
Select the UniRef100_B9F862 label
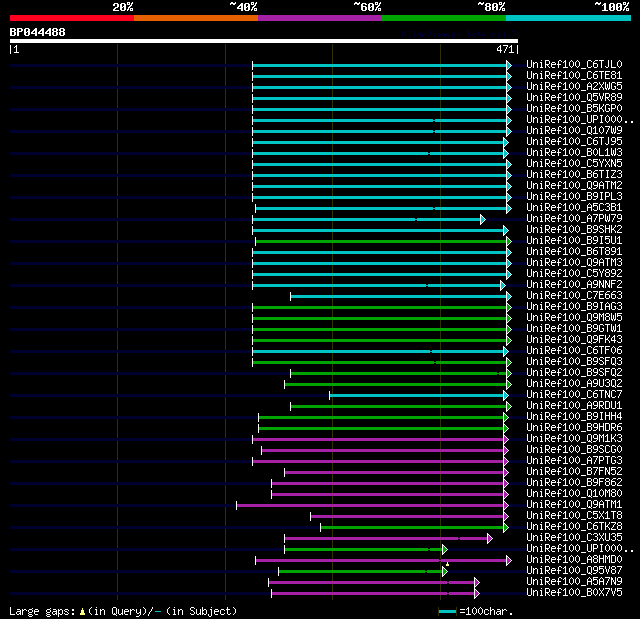[x=574, y=483]
